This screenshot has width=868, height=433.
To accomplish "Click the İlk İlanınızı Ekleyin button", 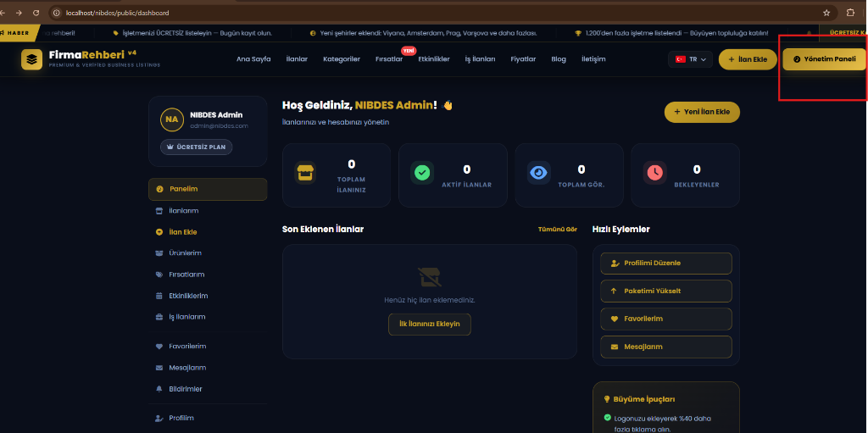I will point(430,324).
